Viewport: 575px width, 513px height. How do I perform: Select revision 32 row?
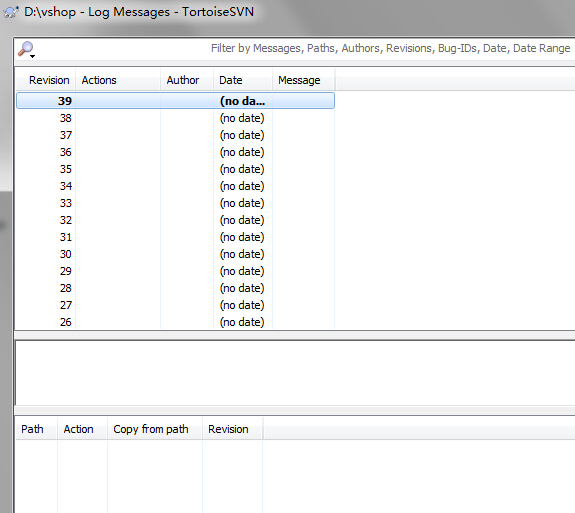tap(175, 220)
